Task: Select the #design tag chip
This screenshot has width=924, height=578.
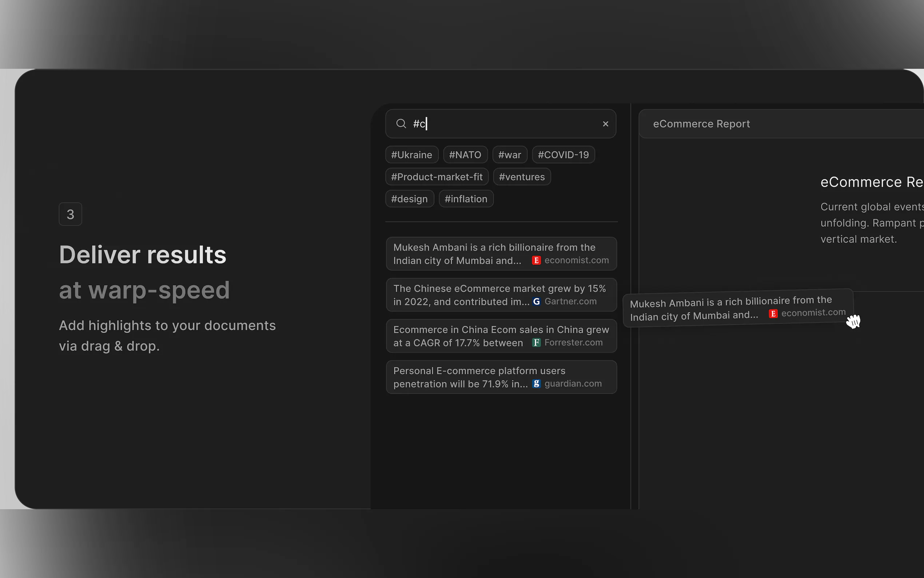Action: (x=409, y=199)
